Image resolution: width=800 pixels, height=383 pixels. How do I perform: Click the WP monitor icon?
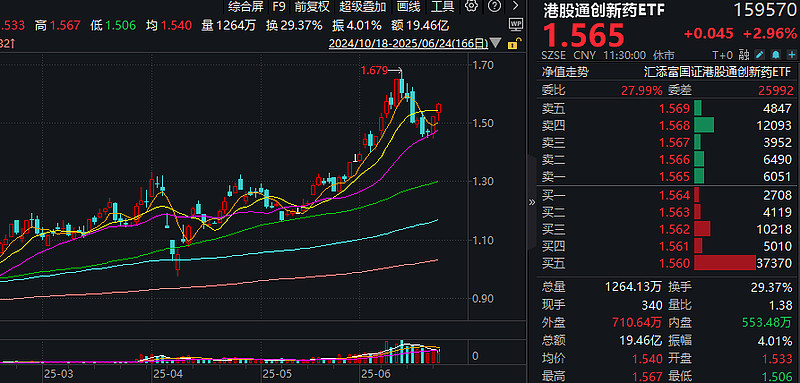pyautogui.click(x=516, y=24)
